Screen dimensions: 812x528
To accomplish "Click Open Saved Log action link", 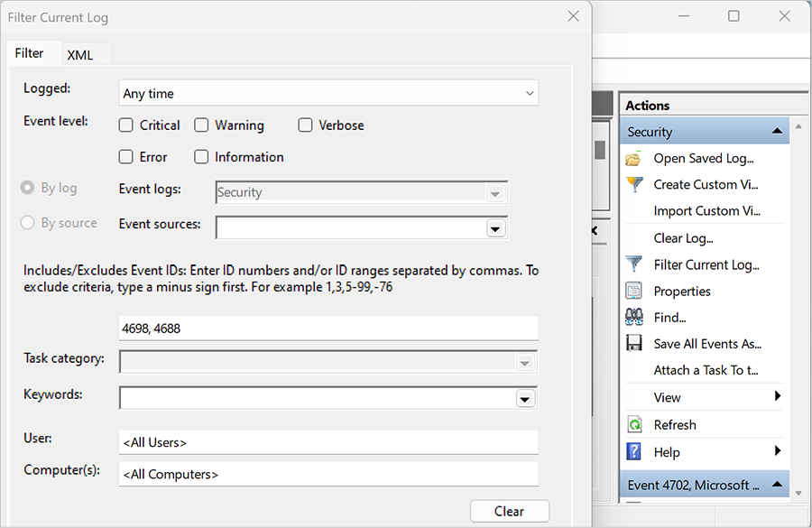I will [703, 158].
